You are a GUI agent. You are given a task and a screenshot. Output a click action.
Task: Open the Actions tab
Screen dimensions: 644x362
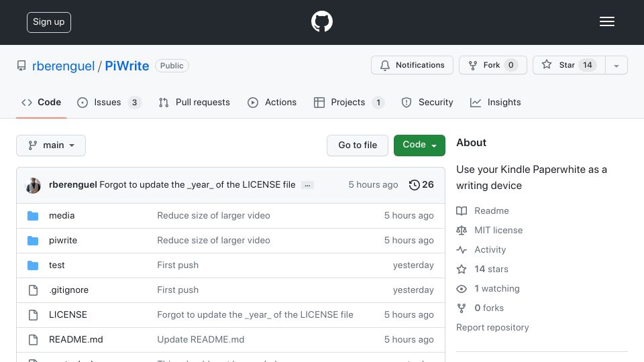(x=272, y=102)
